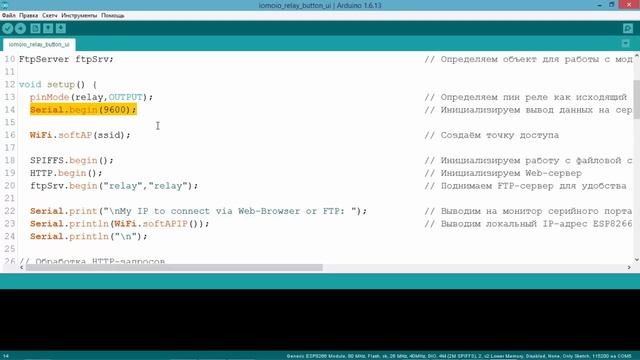The height and width of the screenshot is (360, 640).
Task: Click the code line SPIFFS.begin();
Action: 72,160
